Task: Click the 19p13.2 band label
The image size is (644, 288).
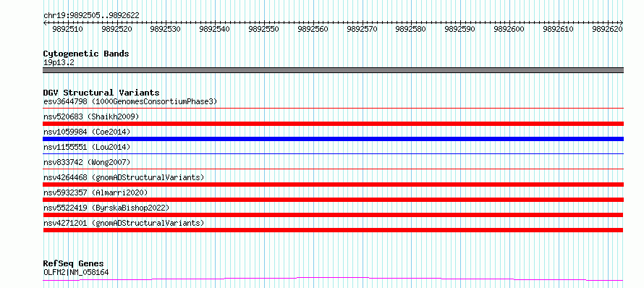Action: (x=59, y=63)
